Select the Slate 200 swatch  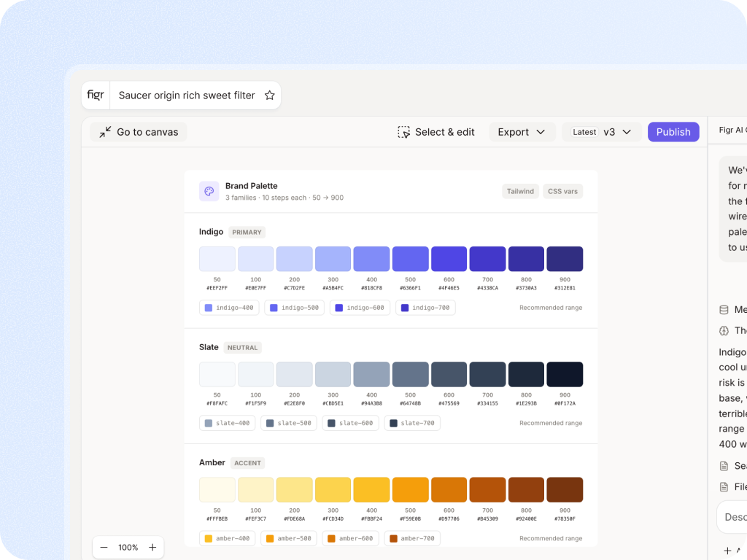click(295, 374)
